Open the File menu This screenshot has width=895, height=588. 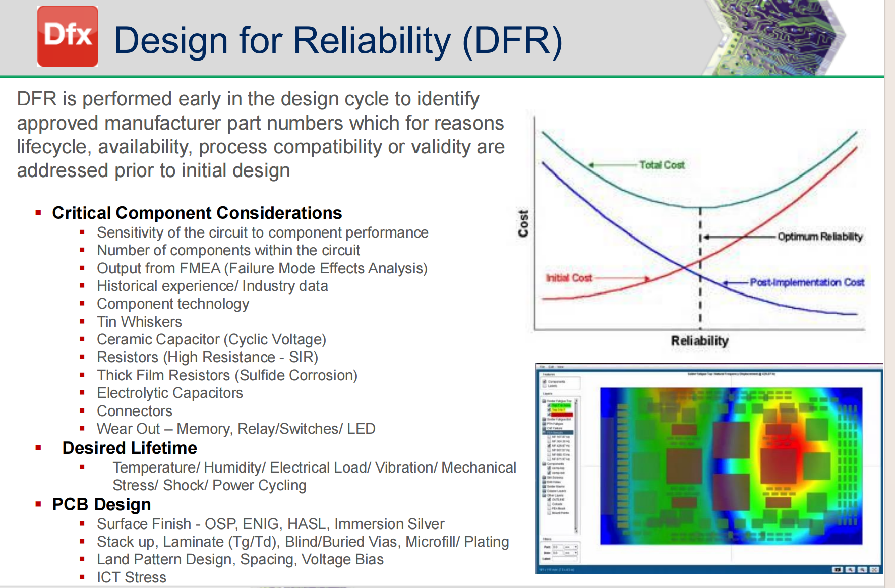(x=542, y=367)
